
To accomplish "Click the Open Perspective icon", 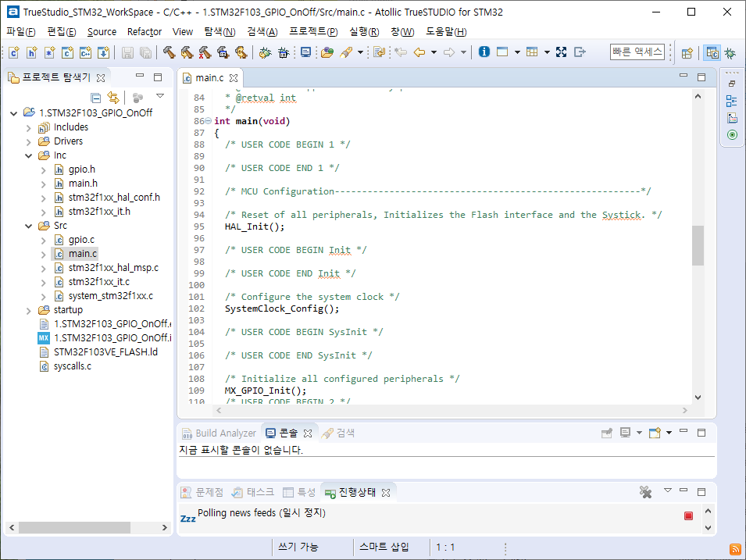I will pyautogui.click(x=687, y=53).
